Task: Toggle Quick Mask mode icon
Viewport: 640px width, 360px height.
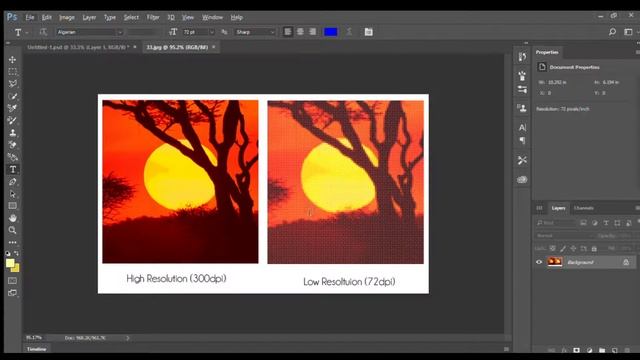Action: pos(13,281)
